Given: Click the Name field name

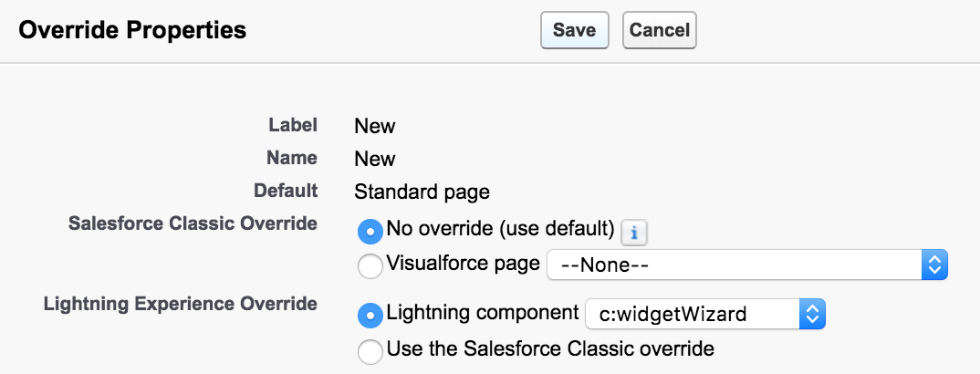Looking at the screenshot, I should click(x=292, y=158).
